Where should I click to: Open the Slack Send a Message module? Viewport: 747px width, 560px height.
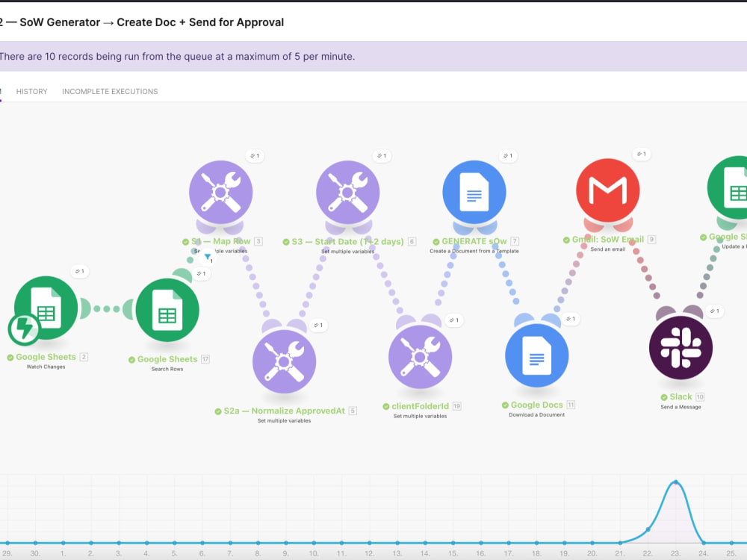[x=681, y=348]
